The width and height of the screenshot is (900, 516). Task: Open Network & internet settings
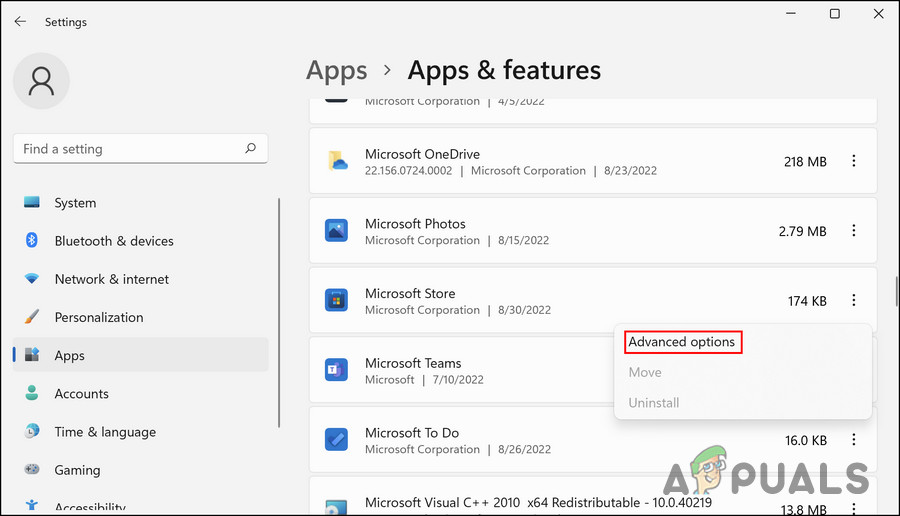[x=141, y=279]
